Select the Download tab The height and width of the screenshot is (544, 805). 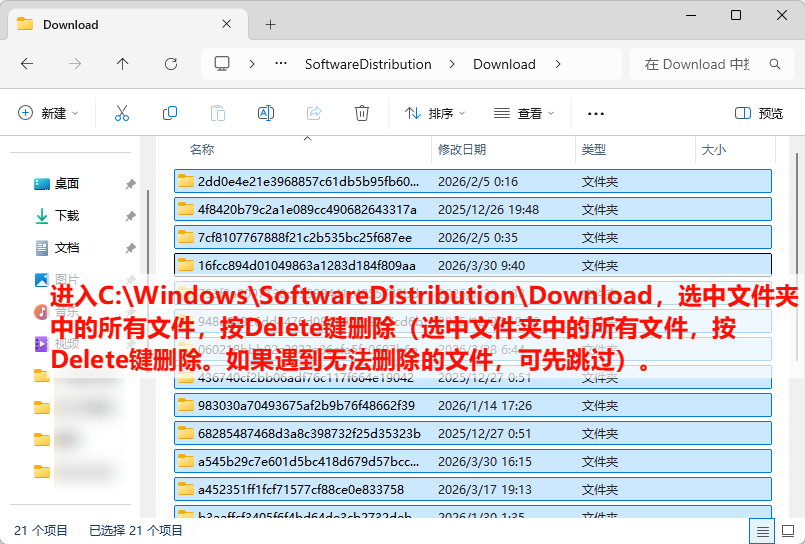[x=128, y=24]
